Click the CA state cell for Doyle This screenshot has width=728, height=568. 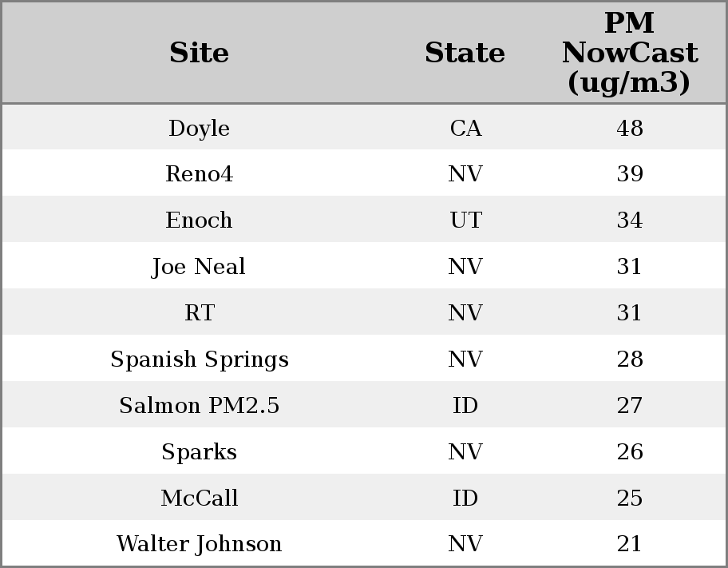pyautogui.click(x=465, y=129)
